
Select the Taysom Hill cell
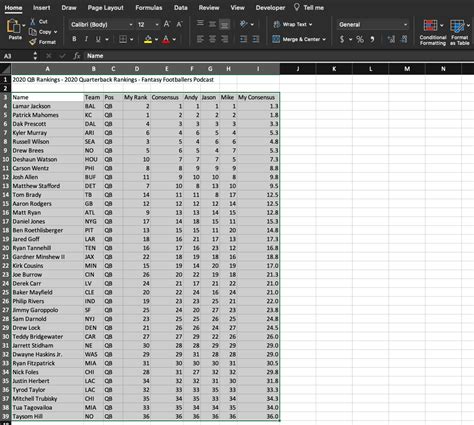[x=47, y=416]
